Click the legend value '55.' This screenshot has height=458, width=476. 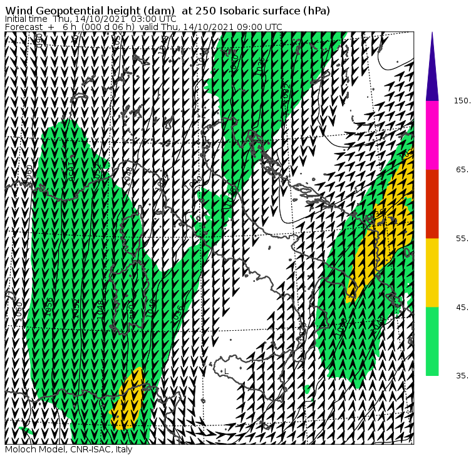462,239
